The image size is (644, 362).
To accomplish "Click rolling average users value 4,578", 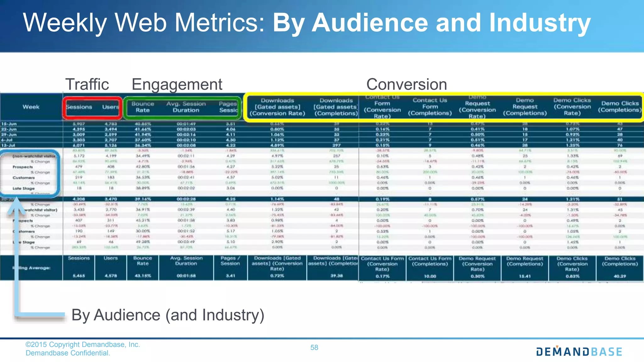I will [x=111, y=276].
